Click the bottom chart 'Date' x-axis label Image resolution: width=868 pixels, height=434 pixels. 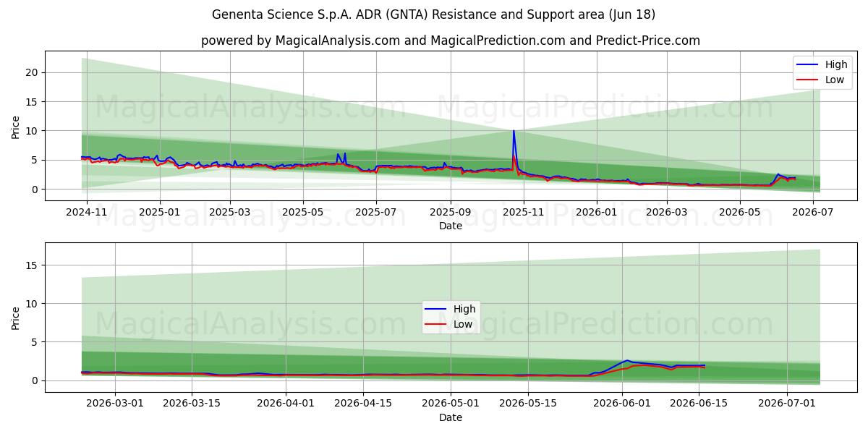[451, 417]
